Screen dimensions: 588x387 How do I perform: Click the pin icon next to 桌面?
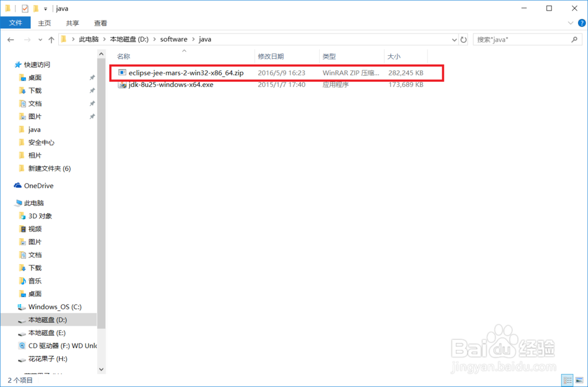pyautogui.click(x=92, y=78)
